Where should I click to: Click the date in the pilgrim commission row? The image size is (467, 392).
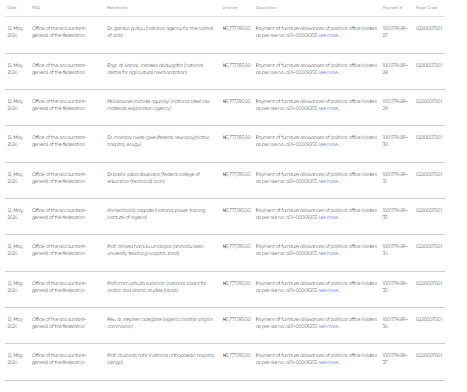(x=15, y=323)
